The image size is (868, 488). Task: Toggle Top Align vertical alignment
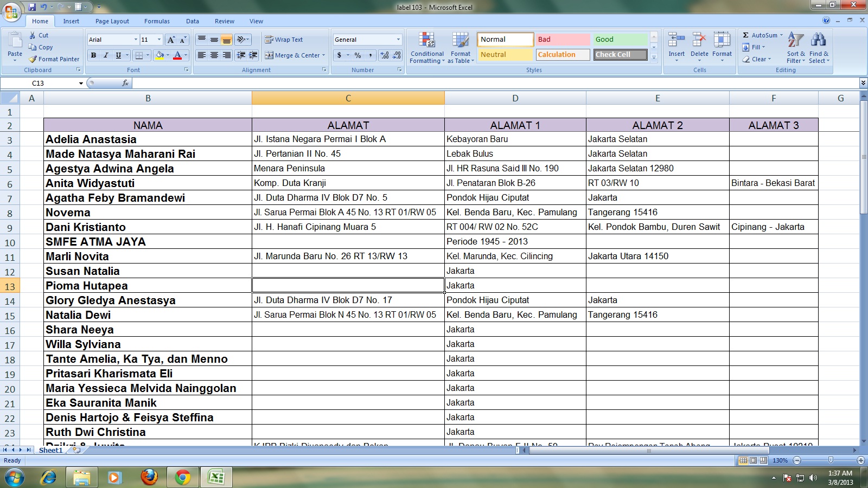(202, 40)
